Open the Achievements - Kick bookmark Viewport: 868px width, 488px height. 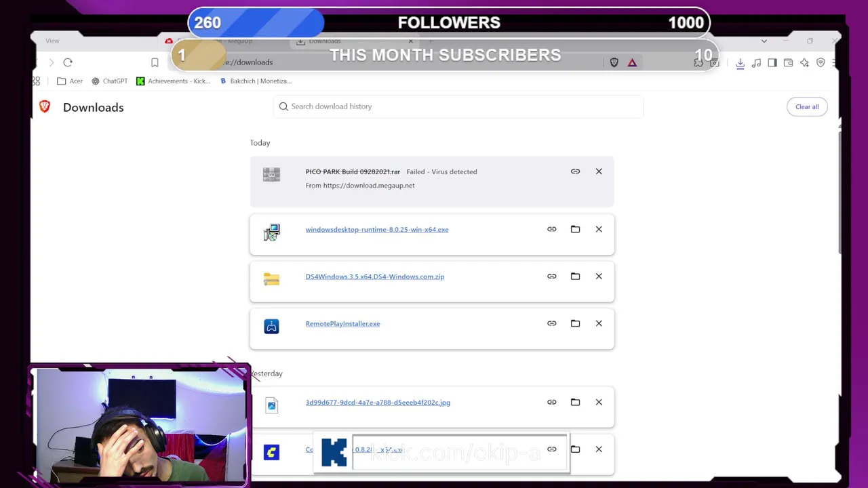[173, 81]
